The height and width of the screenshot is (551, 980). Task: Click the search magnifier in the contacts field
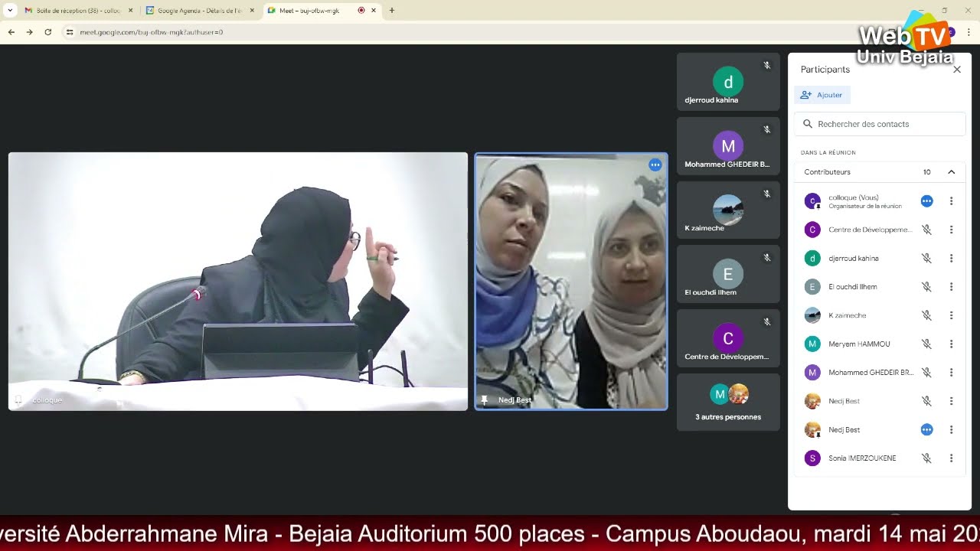click(x=808, y=123)
